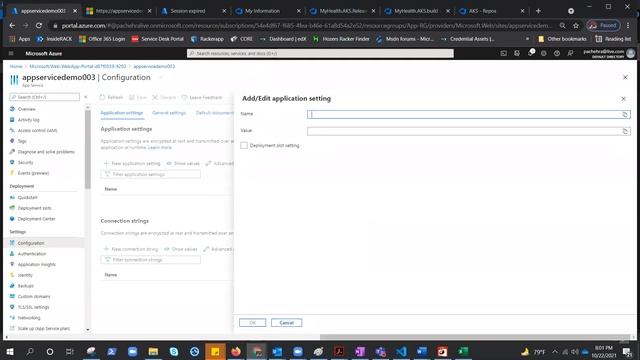Open the account avatar menu
This screenshot has width=640, height=360.
pyautogui.click(x=631, y=53)
